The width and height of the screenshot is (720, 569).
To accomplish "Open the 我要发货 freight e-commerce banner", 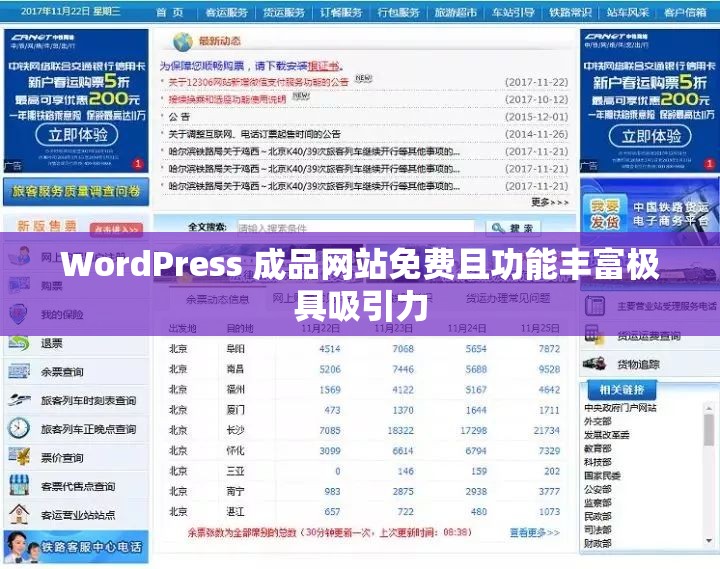I will [x=650, y=214].
